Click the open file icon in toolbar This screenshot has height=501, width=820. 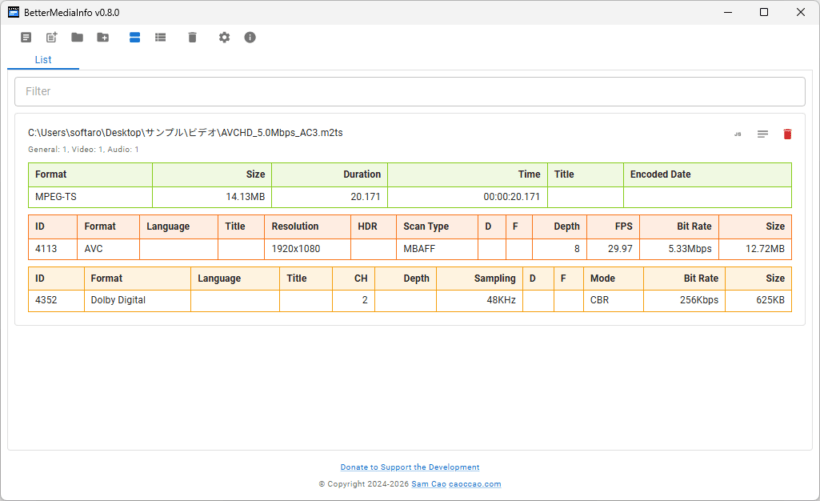tap(26, 37)
